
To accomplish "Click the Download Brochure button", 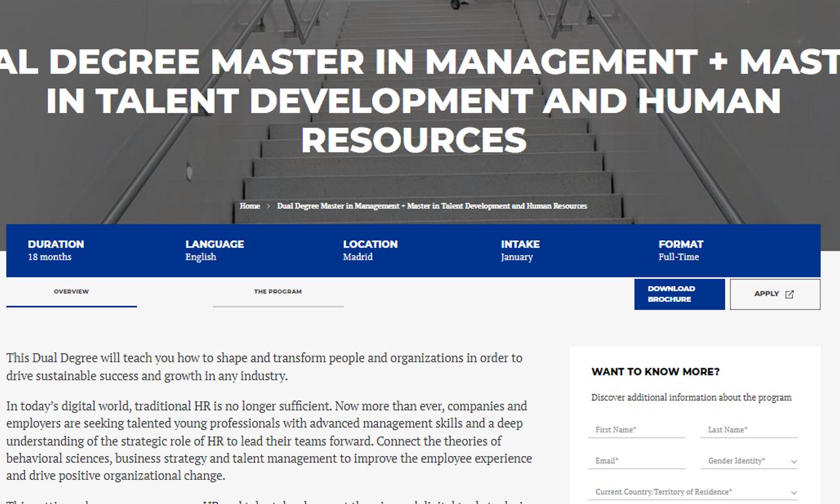I will tap(679, 294).
